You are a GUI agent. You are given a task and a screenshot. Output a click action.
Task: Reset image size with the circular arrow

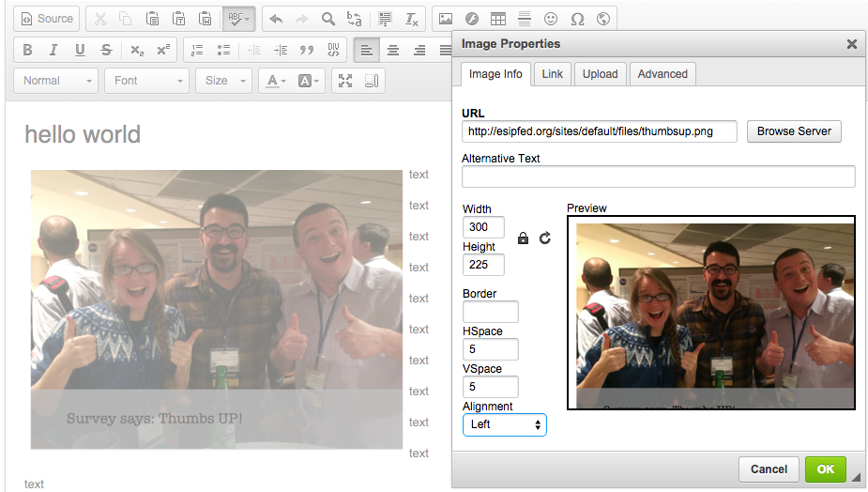coord(545,238)
